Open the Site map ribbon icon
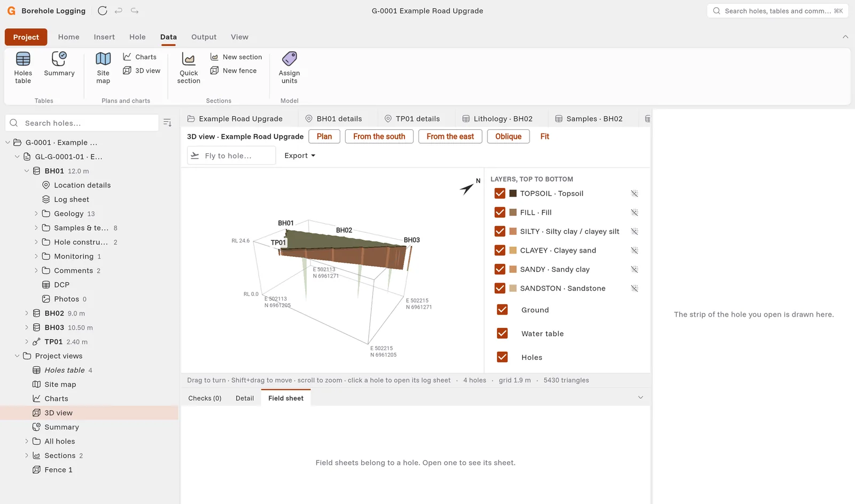This screenshot has height=504, width=855. pos(103,68)
